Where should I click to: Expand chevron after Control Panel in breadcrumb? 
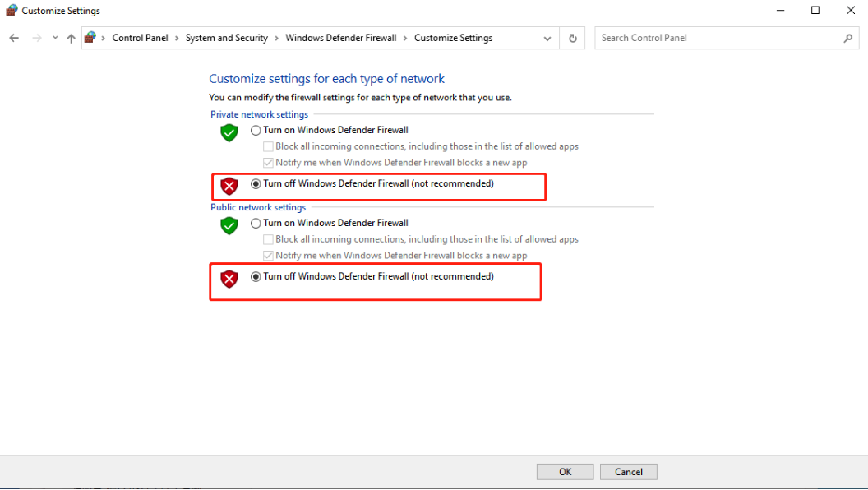[x=177, y=38]
